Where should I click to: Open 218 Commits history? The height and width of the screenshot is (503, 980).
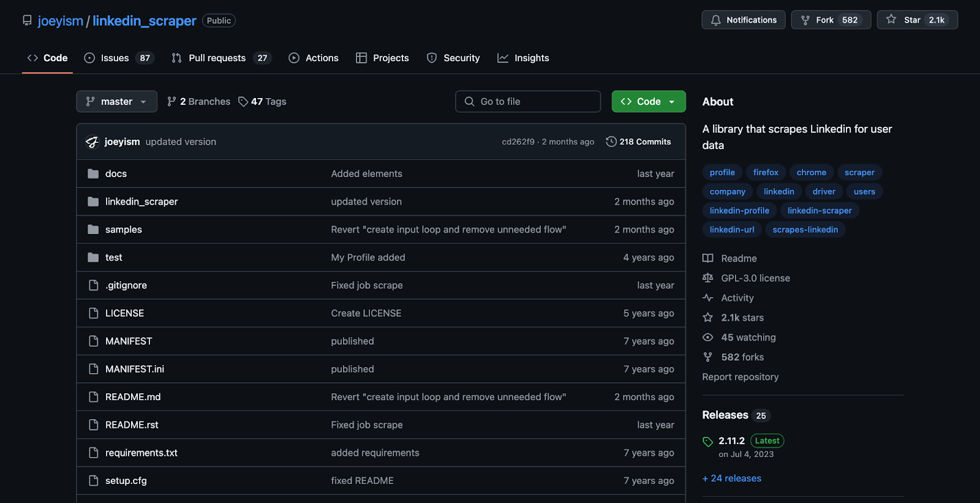638,142
